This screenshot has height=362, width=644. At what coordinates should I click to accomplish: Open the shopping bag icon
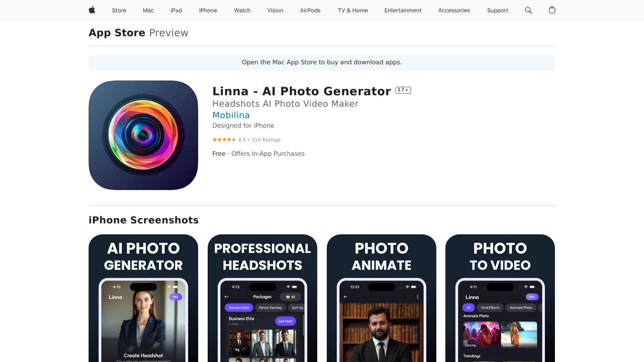coord(552,10)
